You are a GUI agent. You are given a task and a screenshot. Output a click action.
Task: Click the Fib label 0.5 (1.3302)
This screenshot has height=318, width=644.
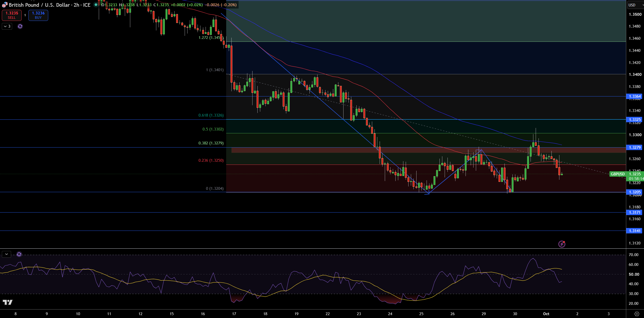point(213,129)
